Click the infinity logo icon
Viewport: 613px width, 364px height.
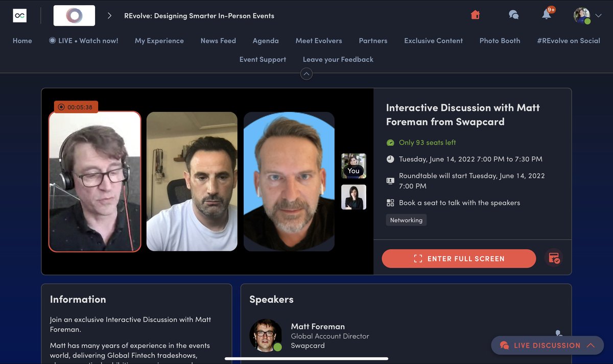[19, 16]
